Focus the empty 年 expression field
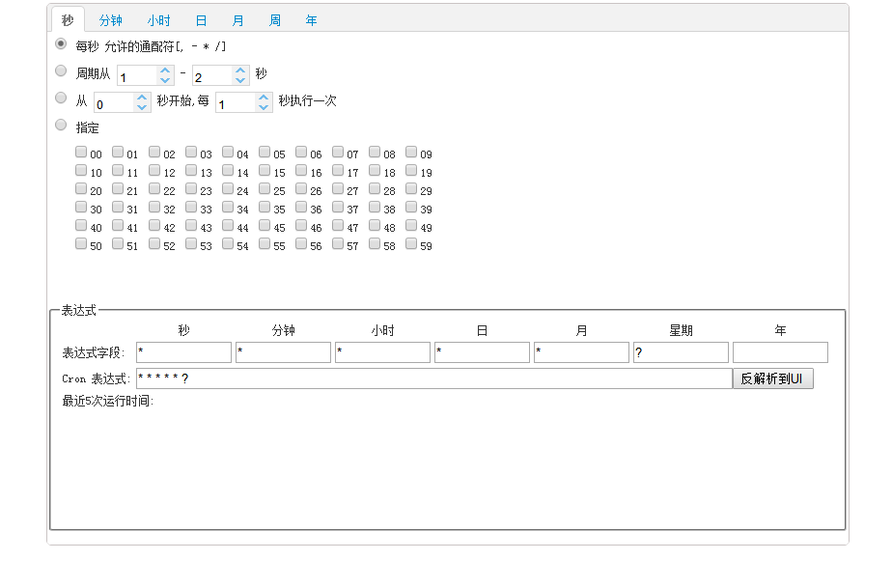Screen dimensions: 892x588 pos(780,352)
